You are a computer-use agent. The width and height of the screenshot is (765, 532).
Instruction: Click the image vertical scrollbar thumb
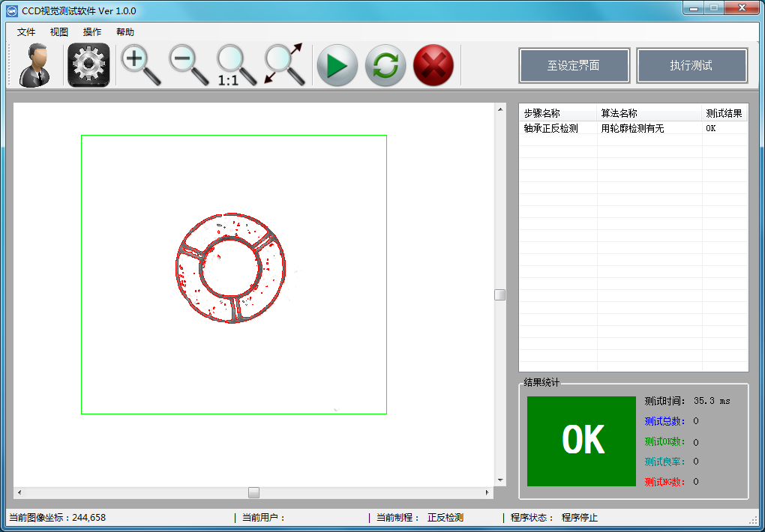pos(500,294)
